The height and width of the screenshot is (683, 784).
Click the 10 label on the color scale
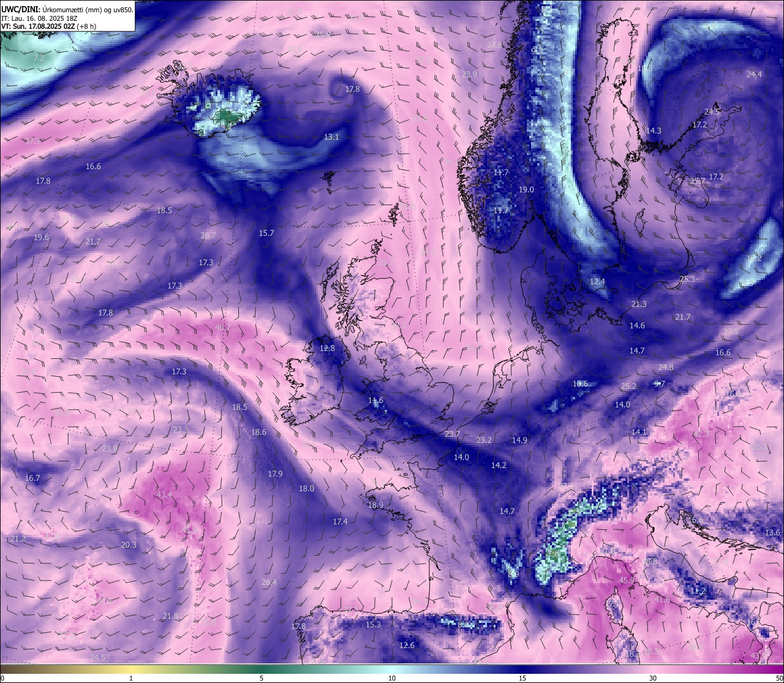(x=392, y=678)
